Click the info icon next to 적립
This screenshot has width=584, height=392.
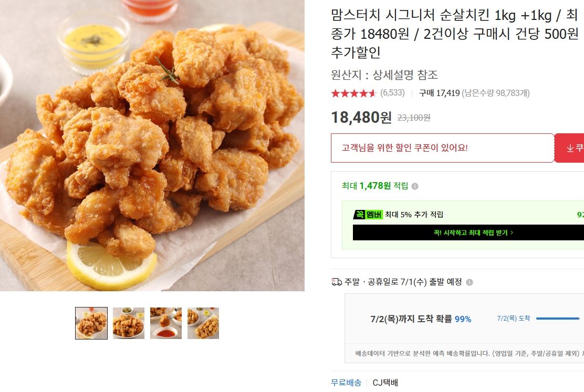415,186
